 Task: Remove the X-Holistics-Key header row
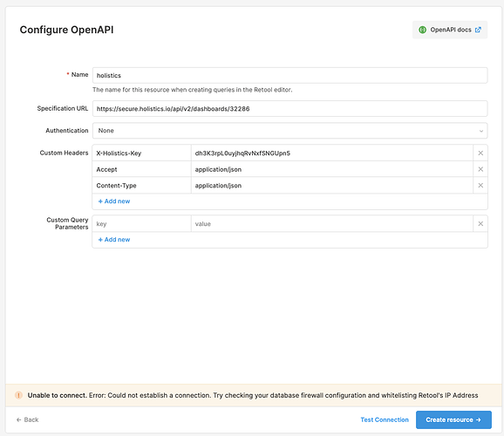[x=480, y=153]
